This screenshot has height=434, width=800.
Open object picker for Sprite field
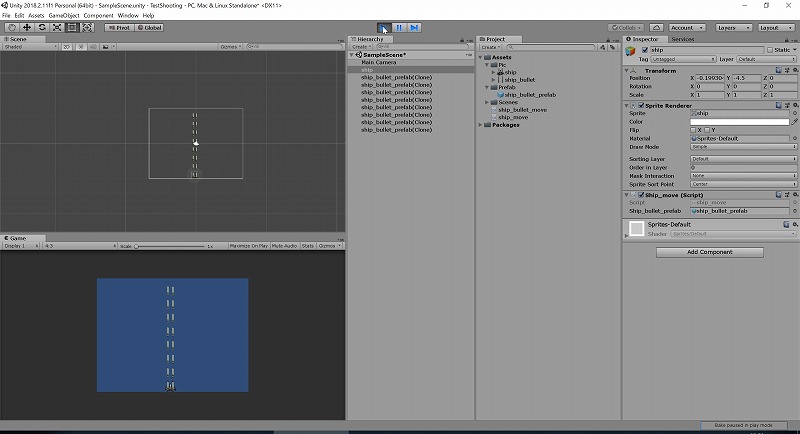tap(795, 113)
